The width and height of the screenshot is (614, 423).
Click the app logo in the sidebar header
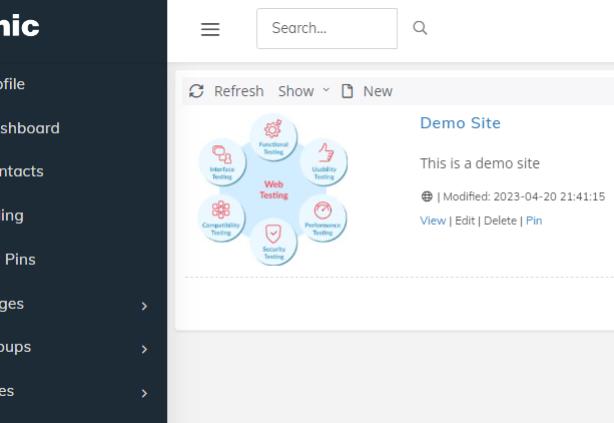pyautogui.click(x=20, y=27)
